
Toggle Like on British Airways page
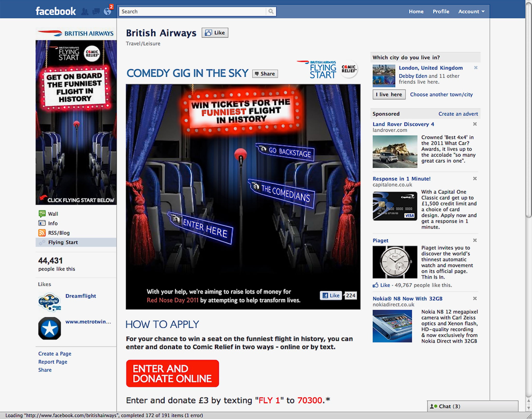click(215, 33)
